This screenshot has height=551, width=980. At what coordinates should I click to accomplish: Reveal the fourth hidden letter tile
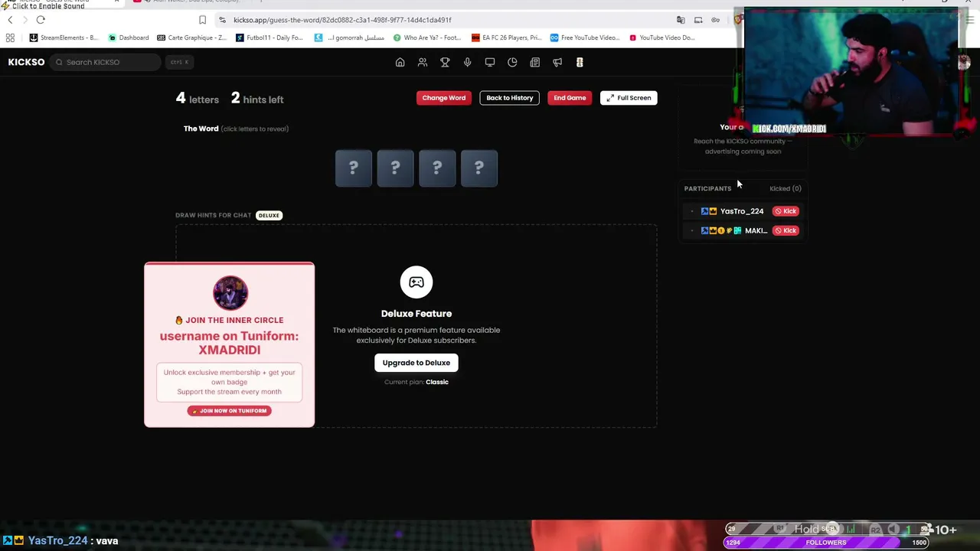coord(479,168)
